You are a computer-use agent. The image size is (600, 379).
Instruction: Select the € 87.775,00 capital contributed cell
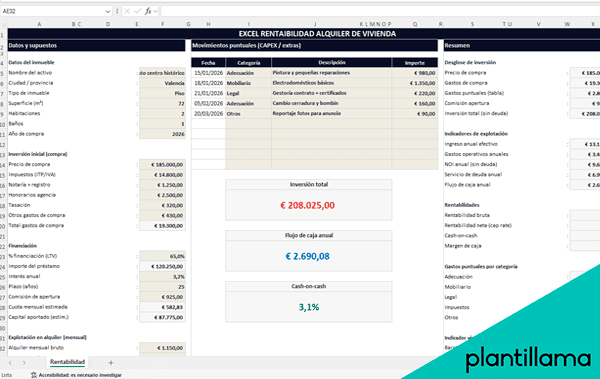(162, 317)
